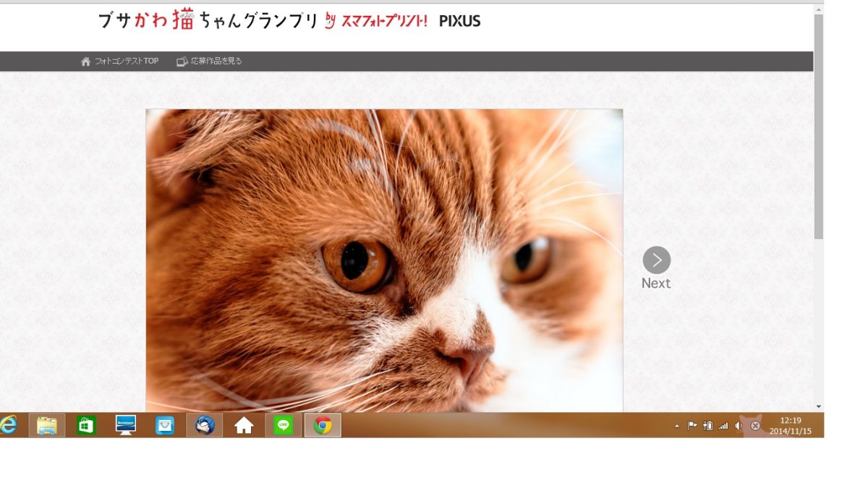Open the volume speaker tray icon
The width and height of the screenshot is (868, 488).
coord(739,426)
